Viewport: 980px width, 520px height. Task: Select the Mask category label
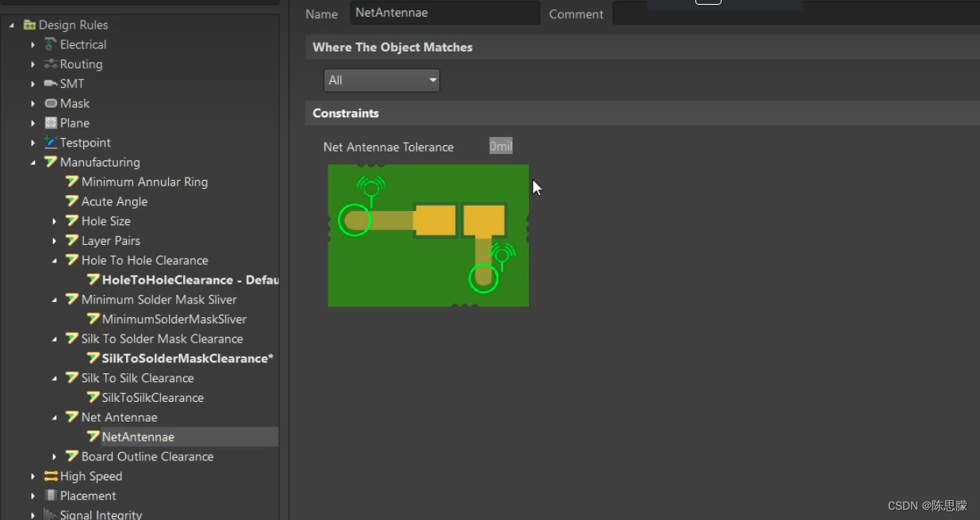[x=75, y=103]
